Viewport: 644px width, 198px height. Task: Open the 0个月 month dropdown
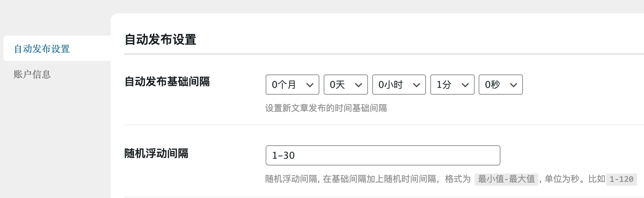tap(292, 85)
